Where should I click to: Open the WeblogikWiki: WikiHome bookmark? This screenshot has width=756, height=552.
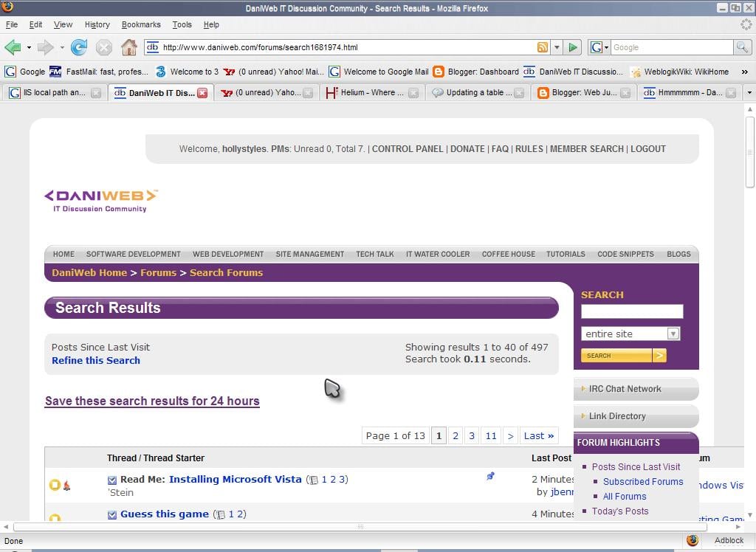(x=679, y=72)
